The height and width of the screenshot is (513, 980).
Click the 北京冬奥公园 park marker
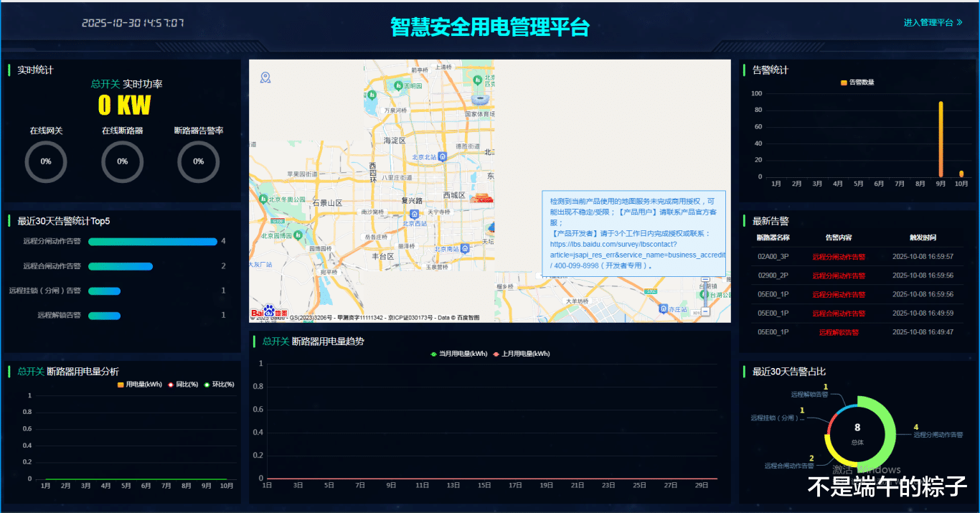point(264,199)
